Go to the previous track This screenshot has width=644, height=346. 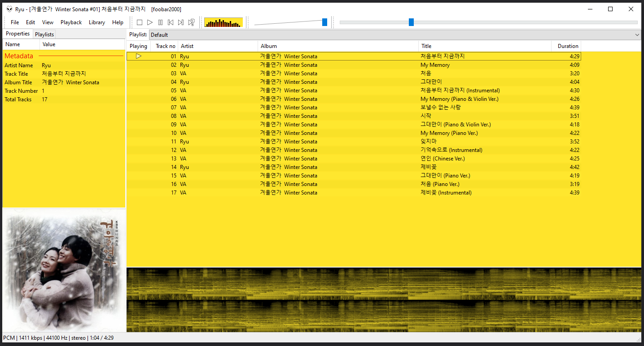tap(171, 22)
